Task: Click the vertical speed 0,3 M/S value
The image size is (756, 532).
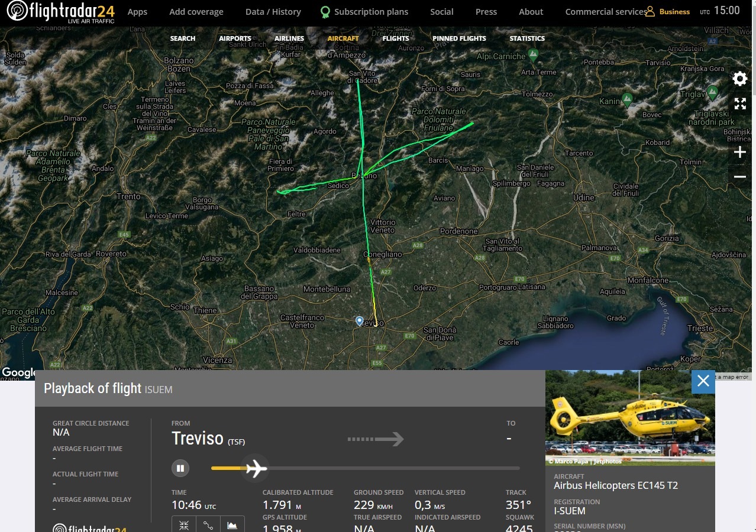Action: (x=430, y=505)
